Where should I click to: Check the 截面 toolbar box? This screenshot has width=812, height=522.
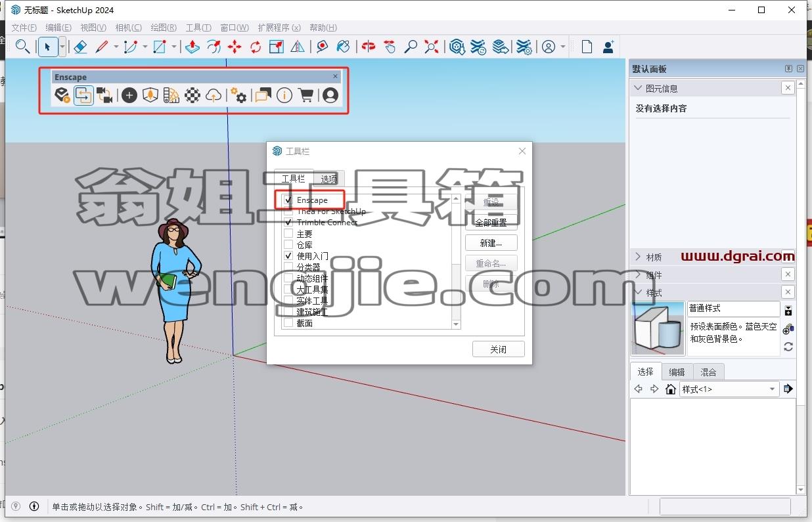tap(288, 323)
